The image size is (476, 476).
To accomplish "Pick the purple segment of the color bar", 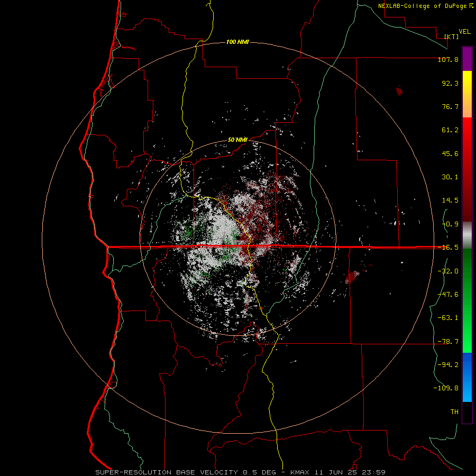I will point(467,59).
